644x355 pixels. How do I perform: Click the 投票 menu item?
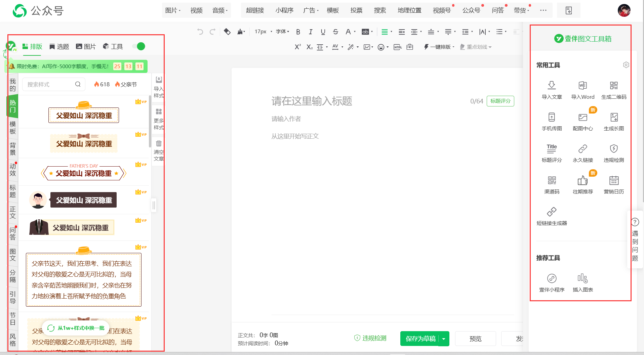[356, 10]
